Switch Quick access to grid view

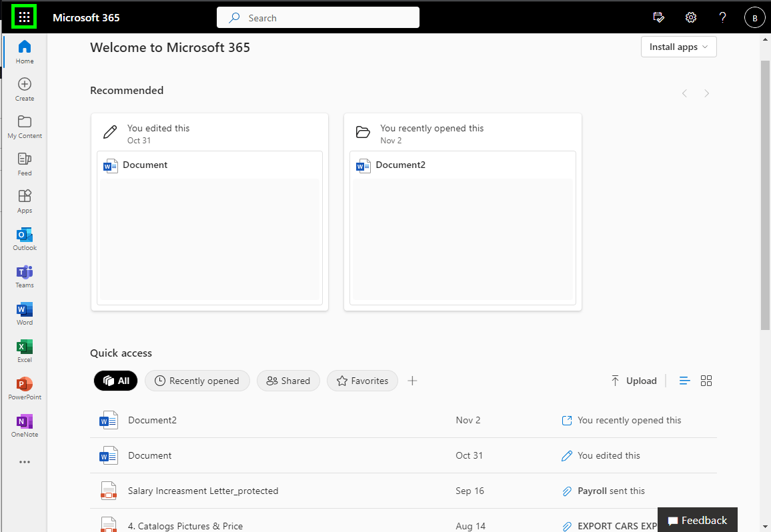click(706, 380)
